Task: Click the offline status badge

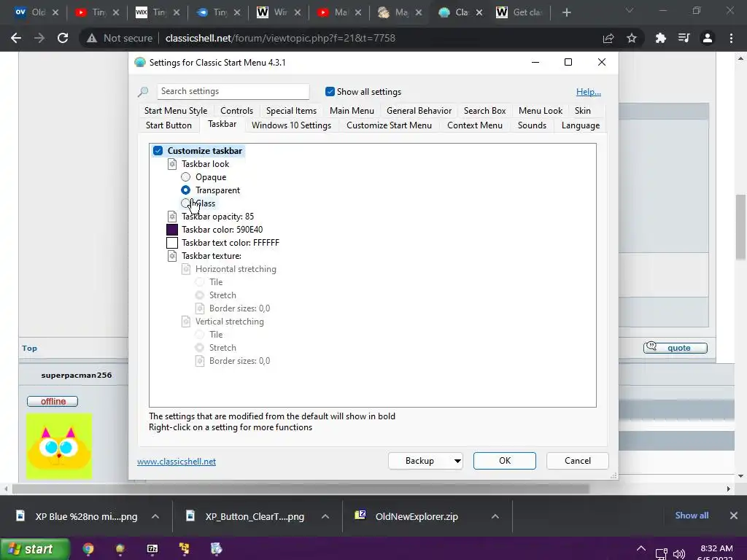Action: point(53,402)
